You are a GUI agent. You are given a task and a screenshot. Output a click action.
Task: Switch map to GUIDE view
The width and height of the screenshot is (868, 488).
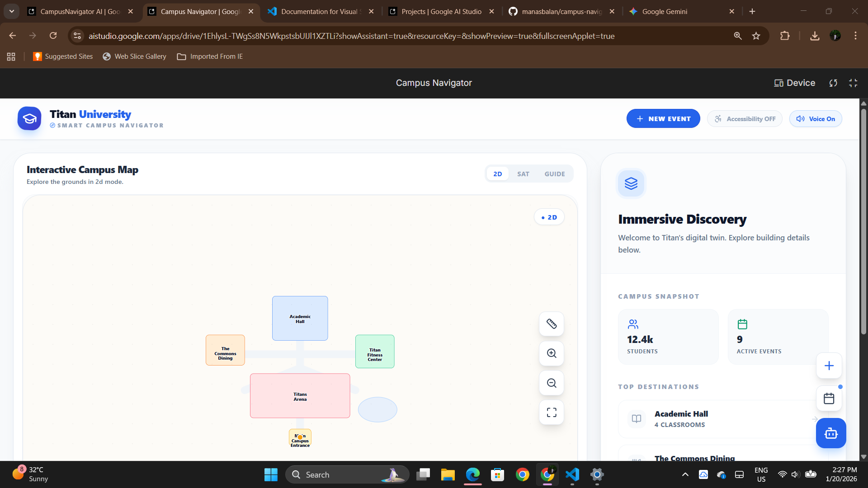click(x=554, y=174)
